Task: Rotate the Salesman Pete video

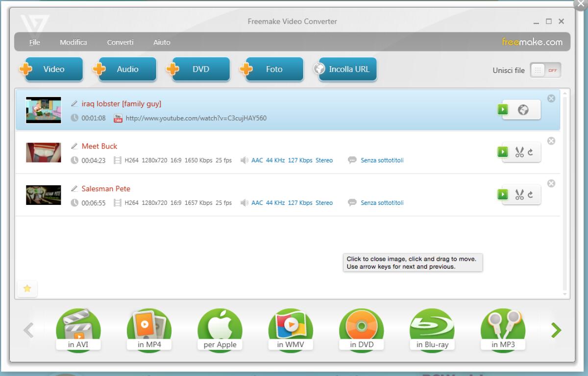Action: [x=531, y=194]
